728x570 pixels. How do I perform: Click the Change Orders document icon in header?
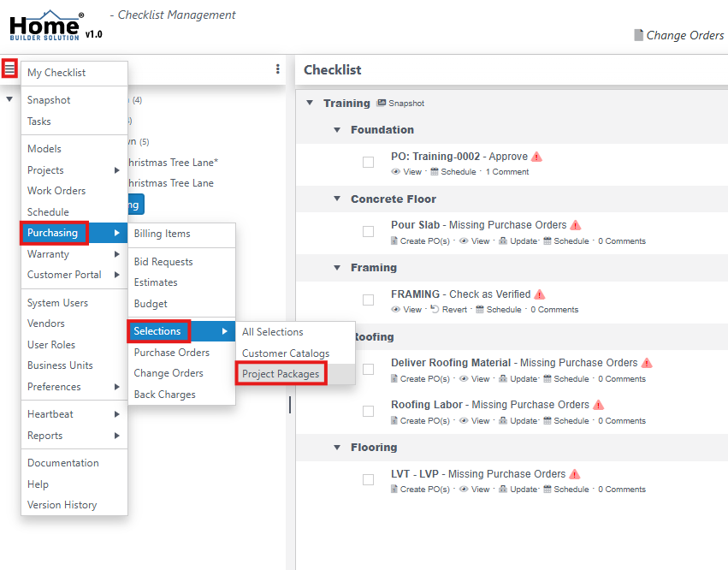coord(638,35)
